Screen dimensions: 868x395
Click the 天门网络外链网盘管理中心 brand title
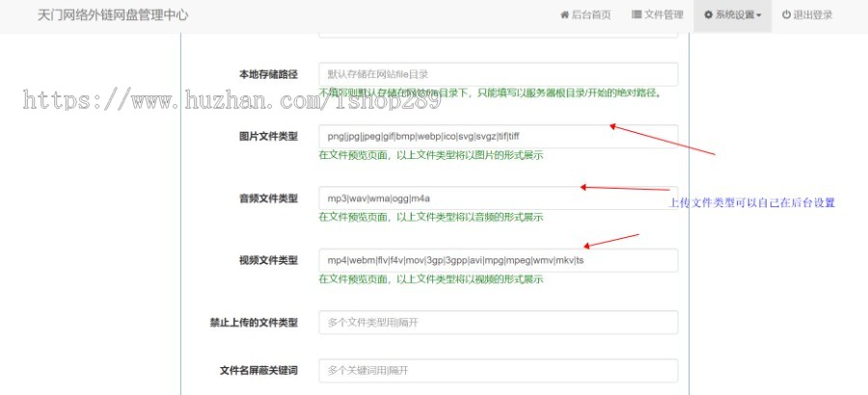(x=113, y=15)
